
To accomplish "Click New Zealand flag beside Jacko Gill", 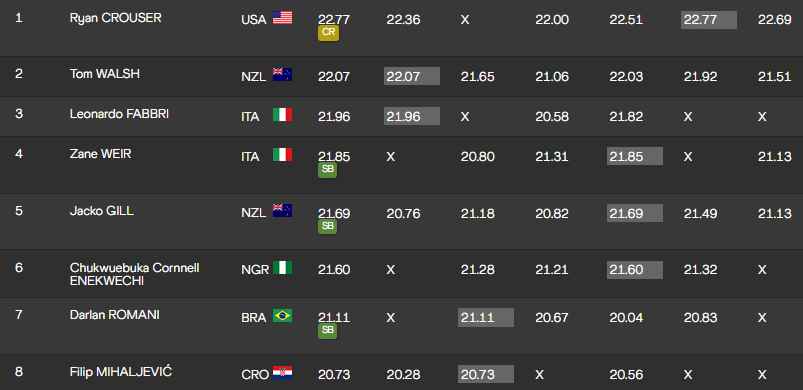I will (x=282, y=210).
